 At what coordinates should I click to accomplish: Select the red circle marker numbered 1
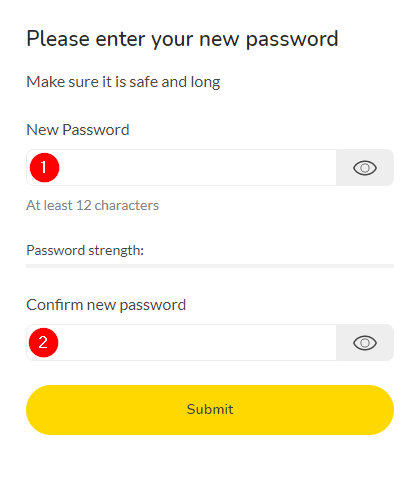coord(44,168)
